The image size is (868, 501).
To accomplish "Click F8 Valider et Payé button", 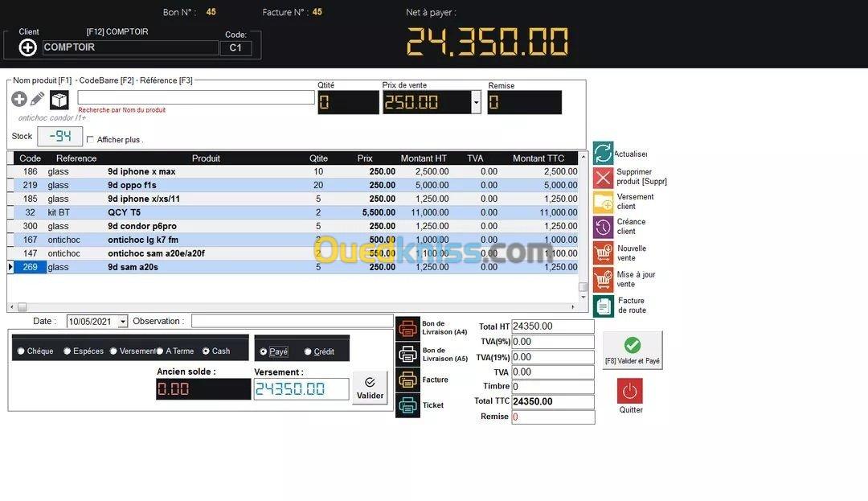I will (x=633, y=351).
